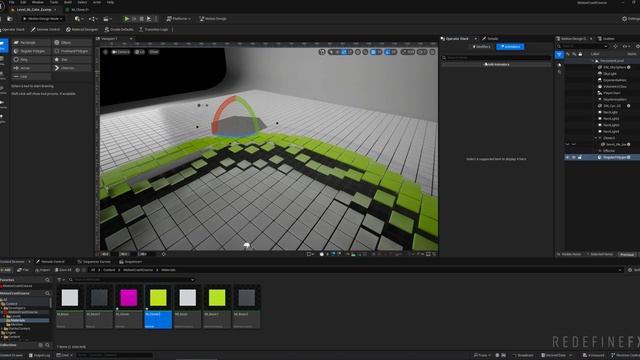Select the Materials folder in tree
The height and width of the screenshot is (360, 640).
click(18, 320)
